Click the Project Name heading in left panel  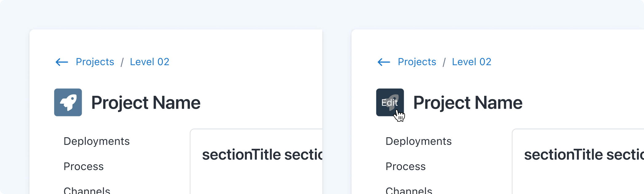[146, 103]
